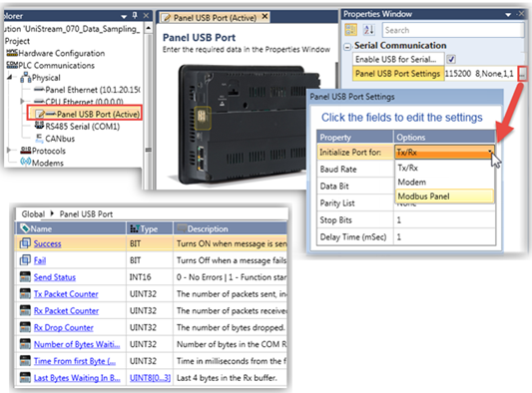Click the Panel Ethernet connector icon

(x=39, y=90)
